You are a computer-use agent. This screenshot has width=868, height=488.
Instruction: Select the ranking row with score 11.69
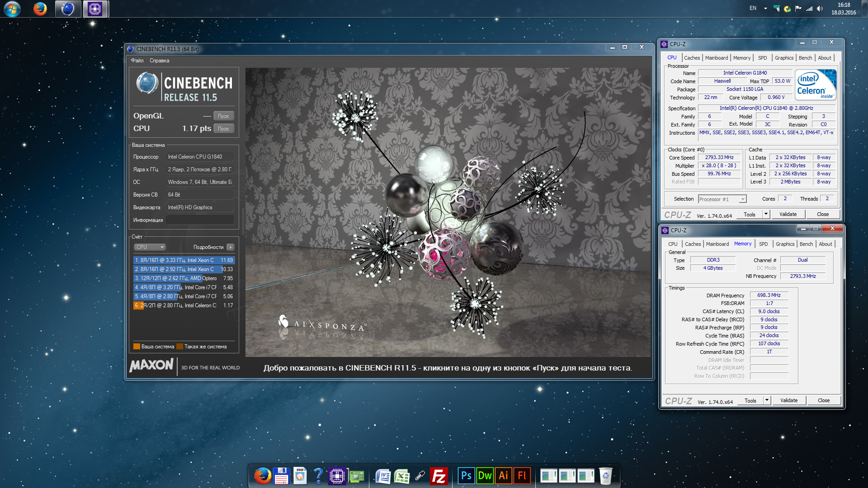(x=184, y=260)
